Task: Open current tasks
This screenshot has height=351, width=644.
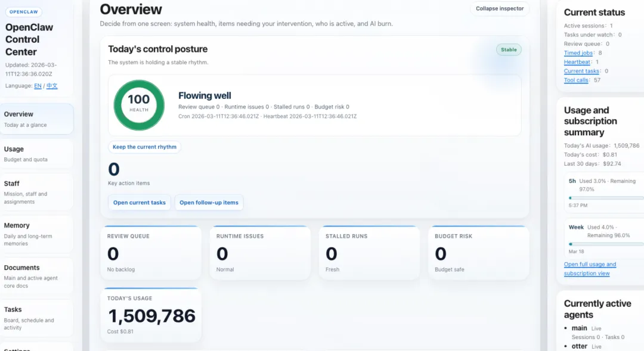Action: coord(139,203)
